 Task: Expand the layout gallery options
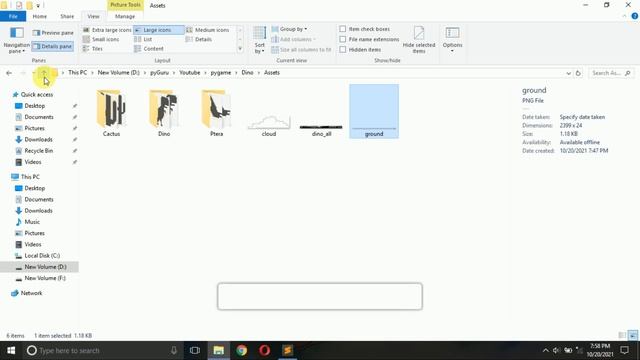pos(240,49)
